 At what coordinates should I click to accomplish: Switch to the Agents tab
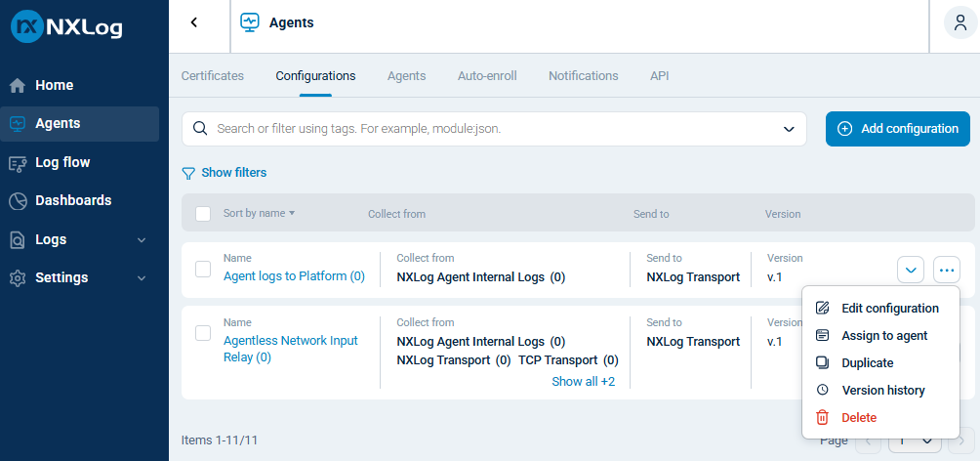point(406,75)
